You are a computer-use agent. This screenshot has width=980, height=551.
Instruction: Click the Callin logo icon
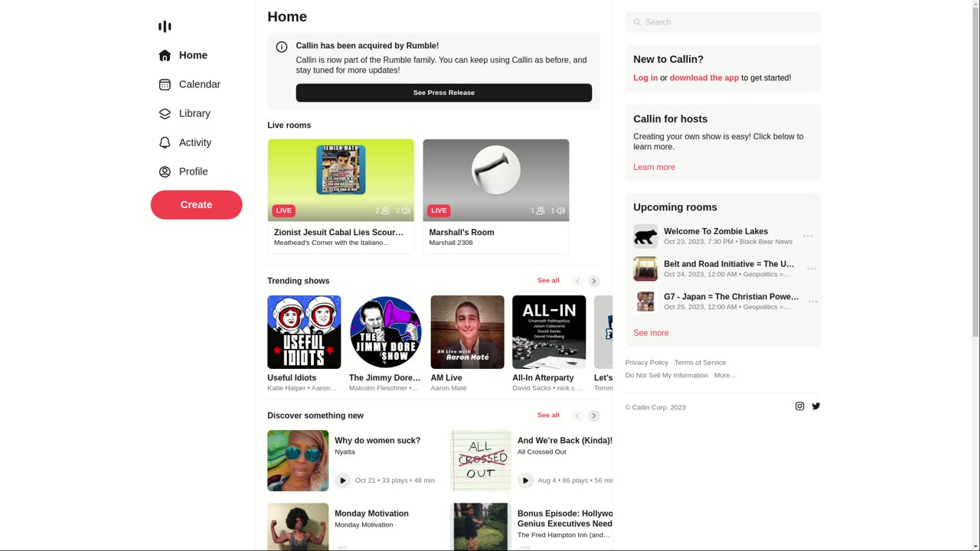(165, 26)
